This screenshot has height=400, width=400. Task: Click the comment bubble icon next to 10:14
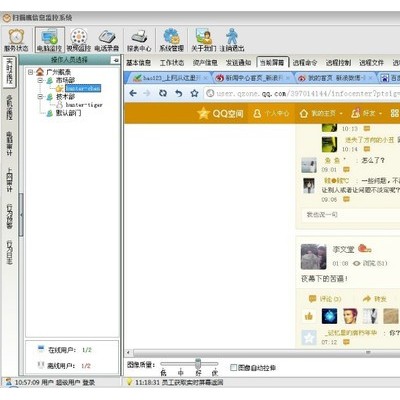pyautogui.click(x=367, y=149)
